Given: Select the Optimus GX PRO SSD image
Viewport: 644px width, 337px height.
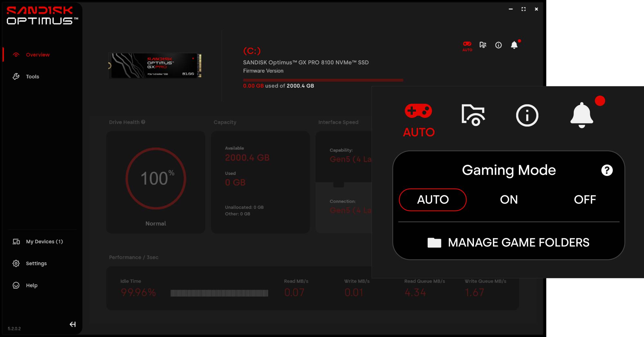Looking at the screenshot, I should [156, 65].
